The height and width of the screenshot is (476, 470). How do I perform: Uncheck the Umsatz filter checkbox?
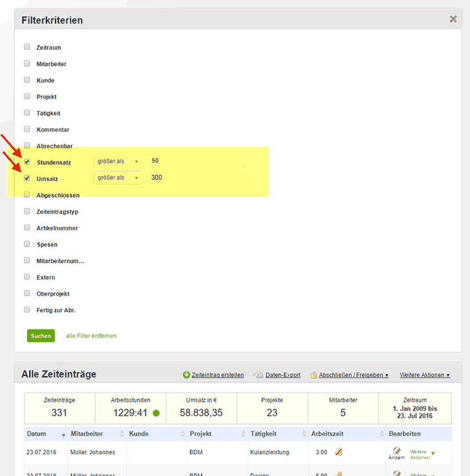27,178
